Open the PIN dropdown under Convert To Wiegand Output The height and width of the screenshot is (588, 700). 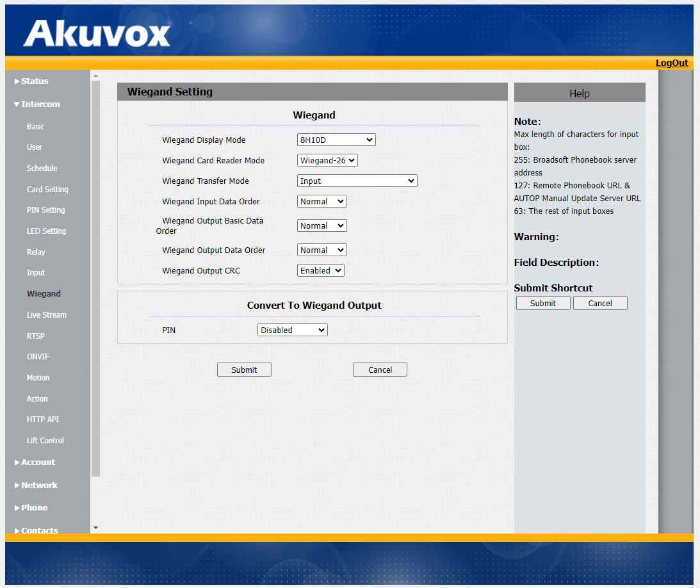tap(292, 329)
